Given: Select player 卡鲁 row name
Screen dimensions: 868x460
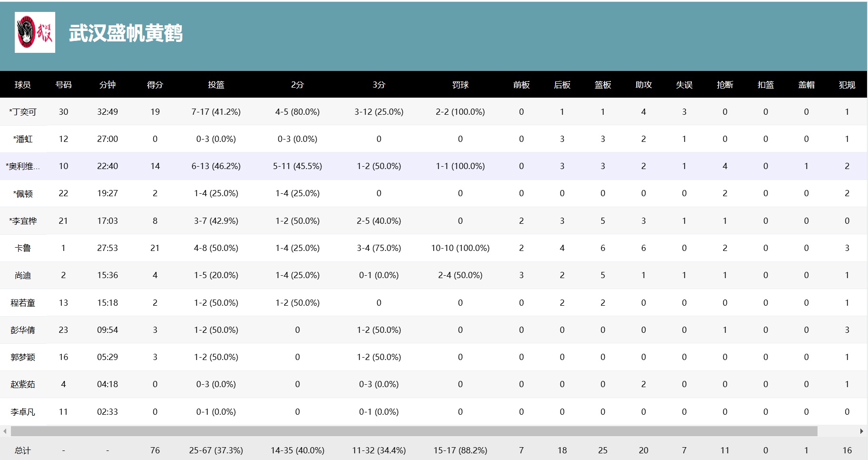Looking at the screenshot, I should pyautogui.click(x=23, y=248).
